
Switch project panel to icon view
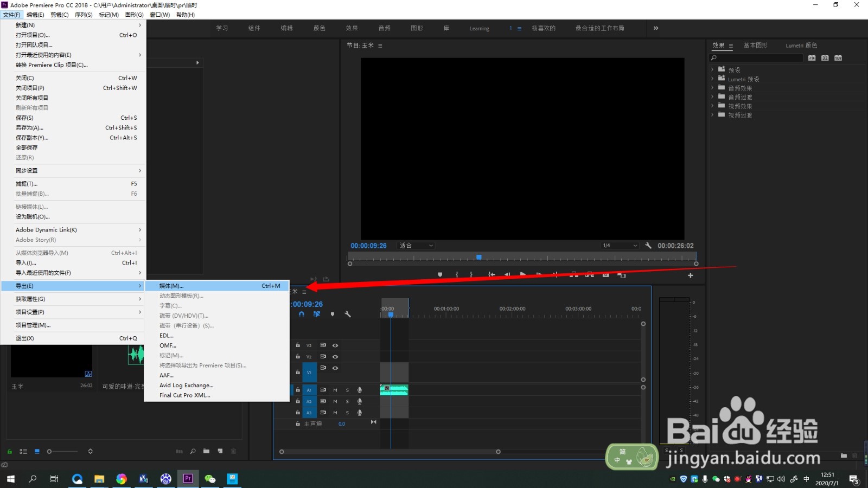click(x=37, y=451)
